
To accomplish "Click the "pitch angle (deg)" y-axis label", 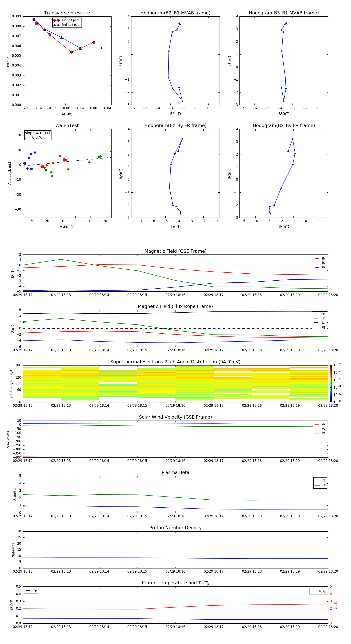I will pos(11,384).
